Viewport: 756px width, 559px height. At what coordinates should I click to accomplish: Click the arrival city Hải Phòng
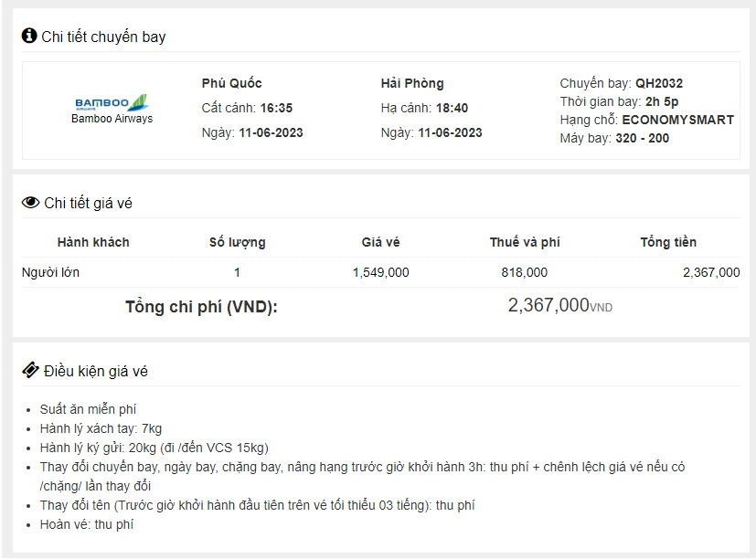[412, 83]
